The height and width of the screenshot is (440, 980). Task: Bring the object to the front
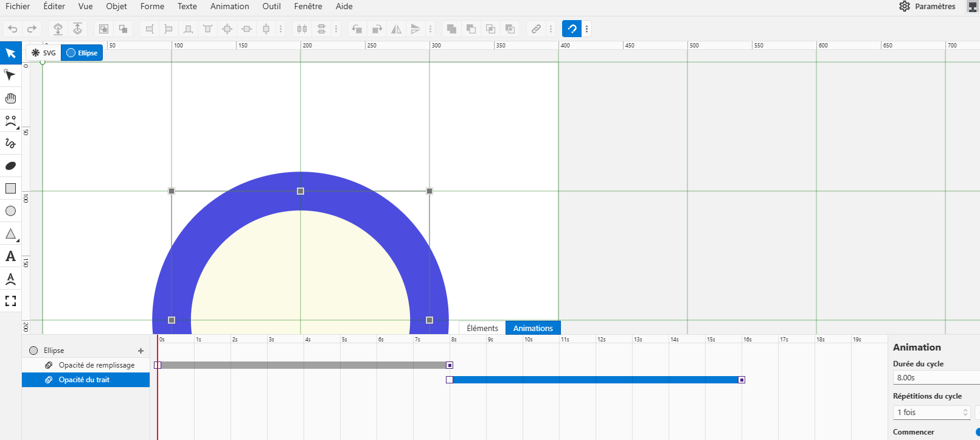[x=77, y=29]
